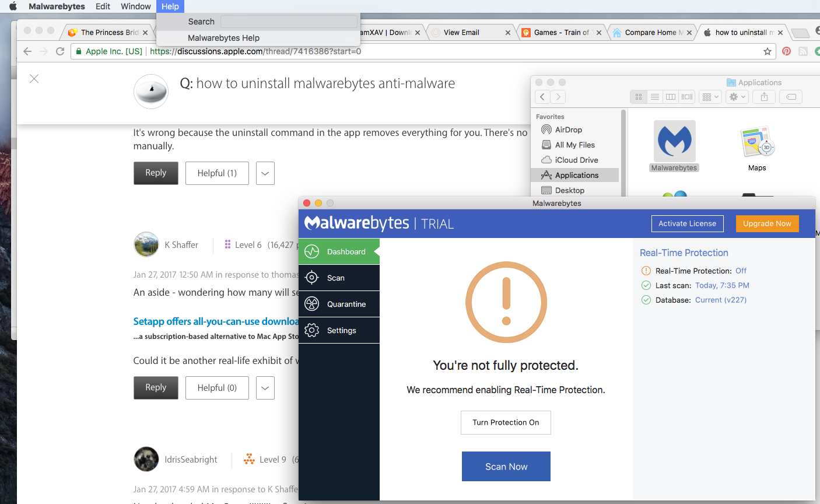Screen dimensions: 820x504
Task: Mark the first post as Helpful (1)
Action: 217,173
